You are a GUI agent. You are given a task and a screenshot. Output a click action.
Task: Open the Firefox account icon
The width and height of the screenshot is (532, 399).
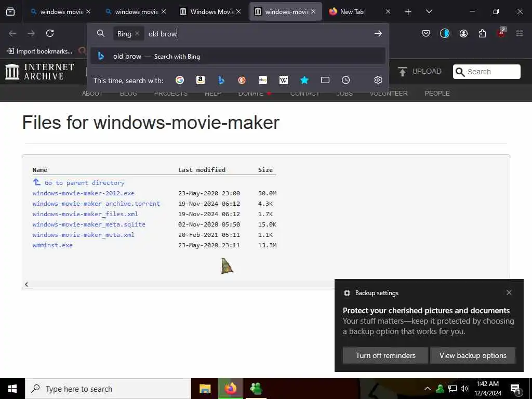[x=463, y=33]
